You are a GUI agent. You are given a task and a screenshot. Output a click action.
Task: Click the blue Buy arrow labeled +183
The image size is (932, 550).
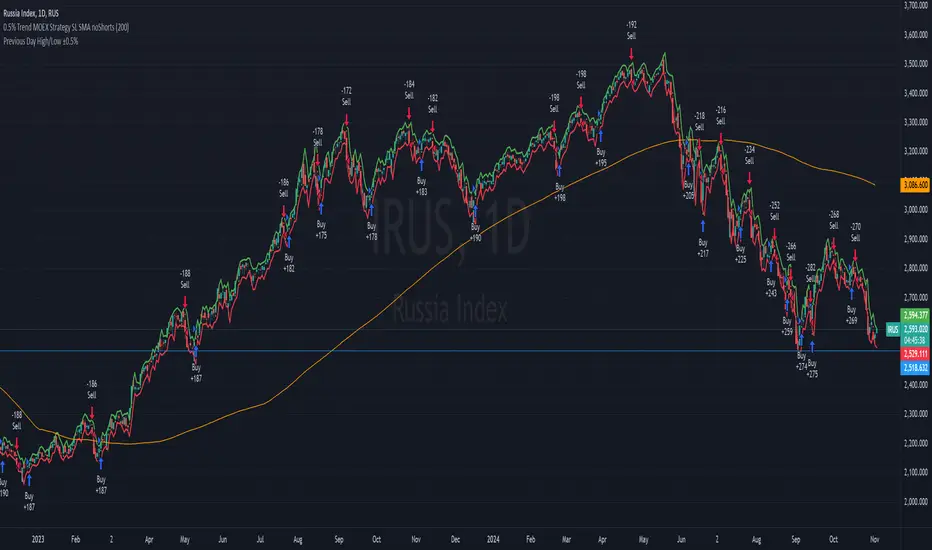[x=421, y=165]
